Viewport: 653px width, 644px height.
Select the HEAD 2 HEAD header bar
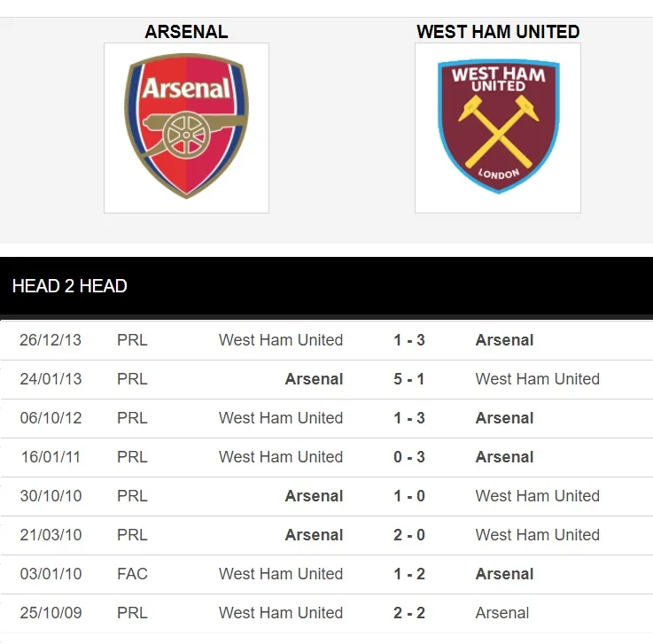pyautogui.click(x=326, y=286)
